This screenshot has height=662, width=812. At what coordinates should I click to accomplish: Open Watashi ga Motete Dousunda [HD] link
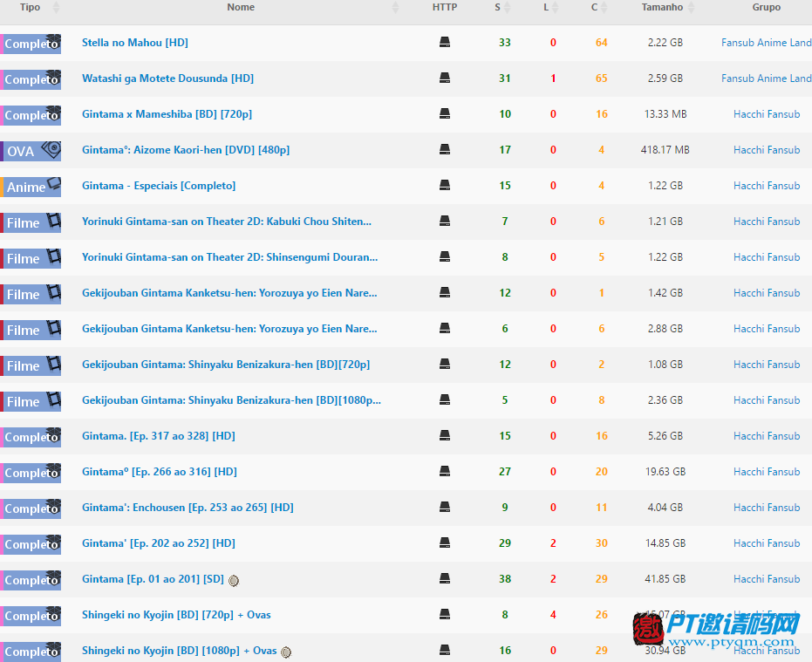tap(167, 78)
